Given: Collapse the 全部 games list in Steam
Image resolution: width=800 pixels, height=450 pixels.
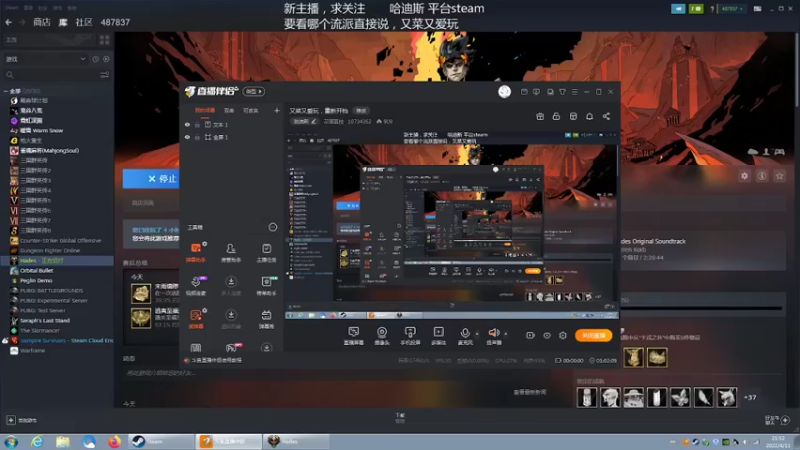Looking at the screenshot, I should pos(6,91).
